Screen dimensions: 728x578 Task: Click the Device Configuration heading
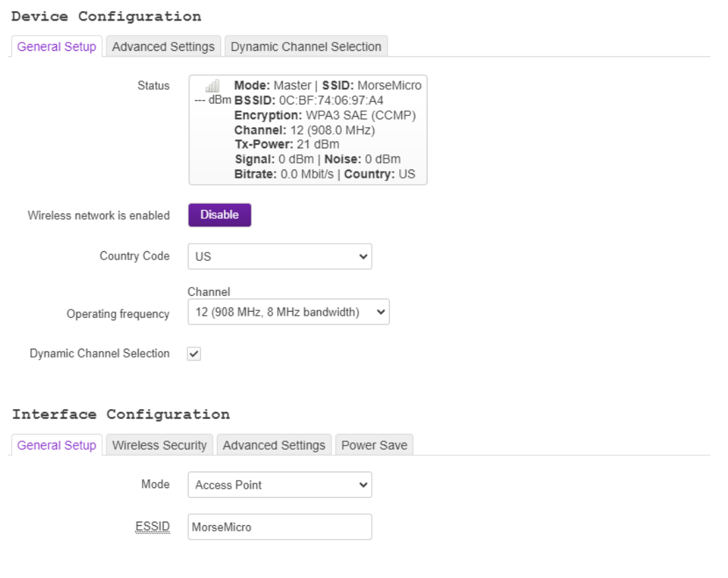coord(107,16)
